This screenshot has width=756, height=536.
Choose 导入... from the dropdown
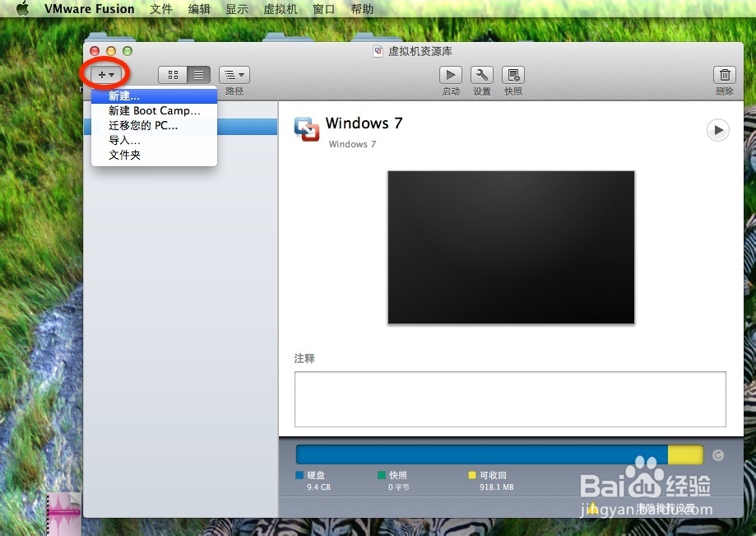click(155, 140)
